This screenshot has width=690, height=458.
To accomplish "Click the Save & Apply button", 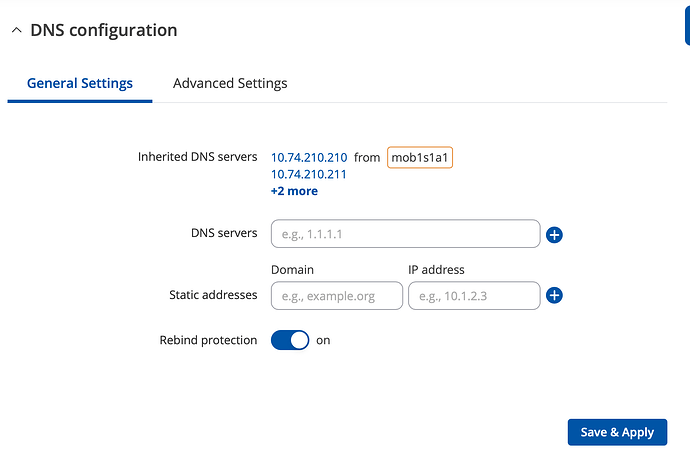I will pos(617,432).
